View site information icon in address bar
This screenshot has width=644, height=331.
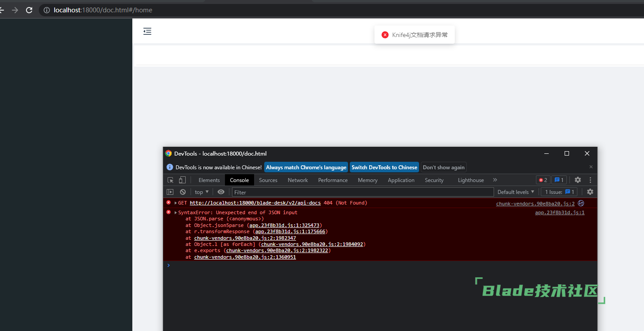pos(46,10)
